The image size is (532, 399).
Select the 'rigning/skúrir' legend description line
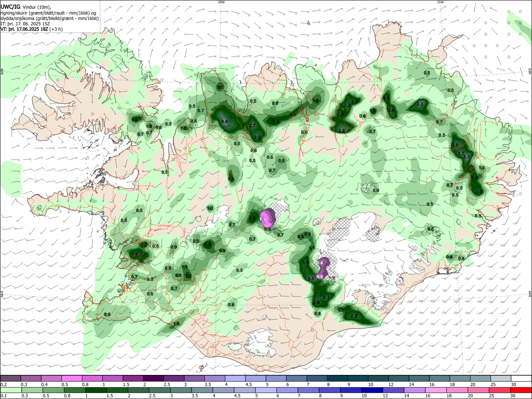[x=48, y=13]
